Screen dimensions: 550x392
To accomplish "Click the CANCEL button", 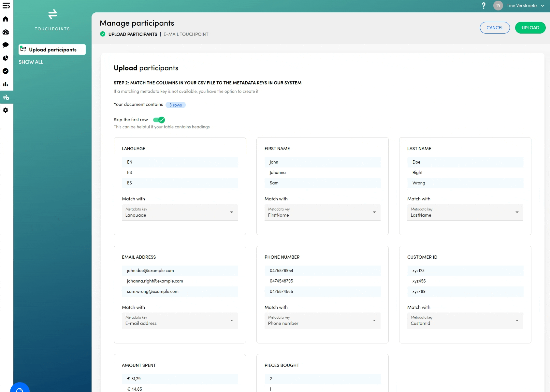I will tap(495, 28).
